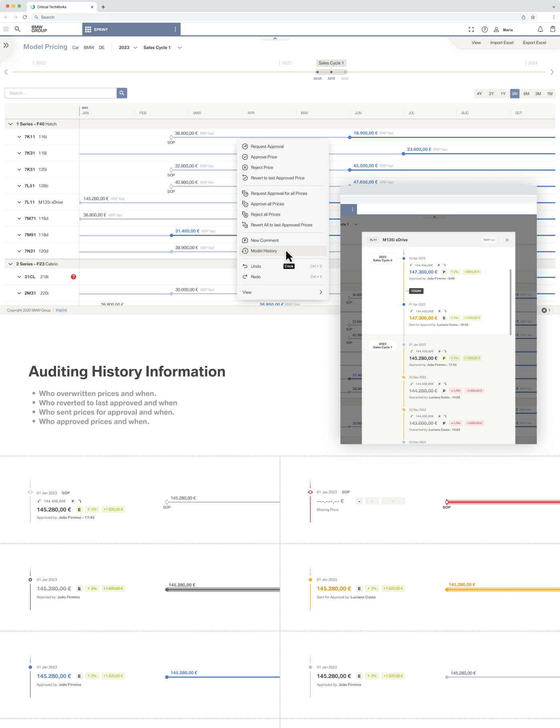The width and height of the screenshot is (560, 728).
Task: Expand the 7K11 116i row
Action: [x=19, y=137]
